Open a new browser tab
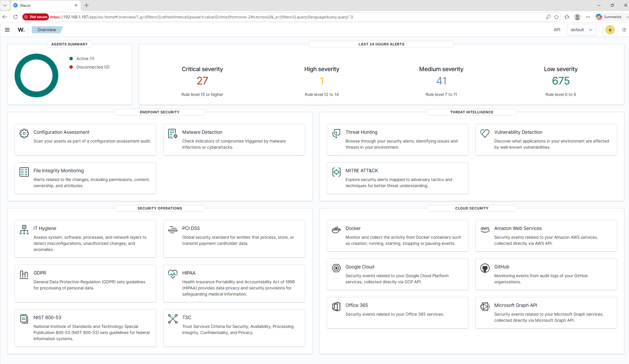 (87, 5)
